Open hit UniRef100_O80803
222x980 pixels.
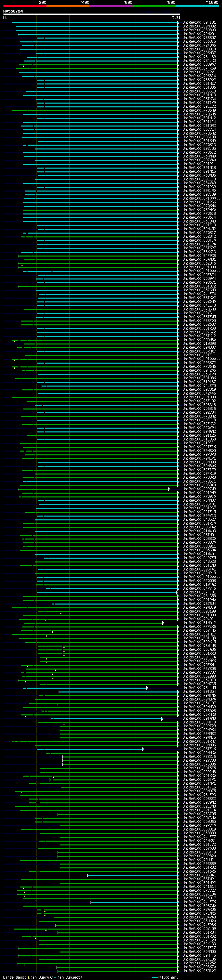tap(199, 30)
